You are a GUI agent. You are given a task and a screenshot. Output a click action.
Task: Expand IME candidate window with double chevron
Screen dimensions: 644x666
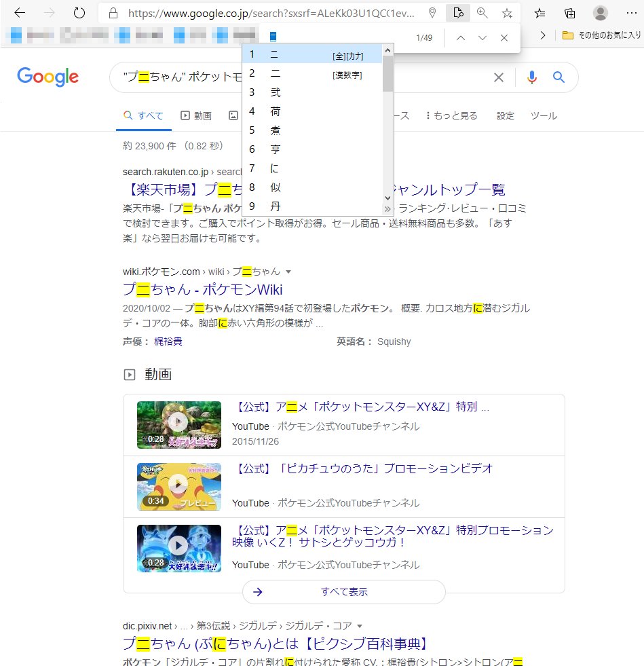387,209
